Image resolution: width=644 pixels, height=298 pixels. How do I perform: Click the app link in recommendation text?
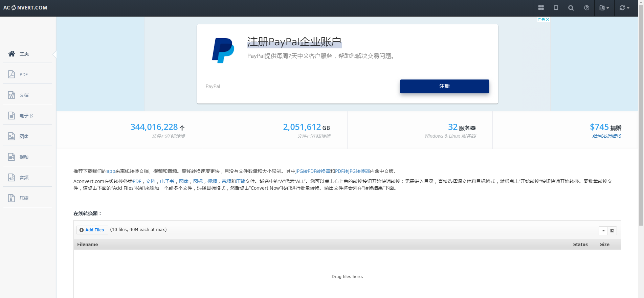point(111,171)
